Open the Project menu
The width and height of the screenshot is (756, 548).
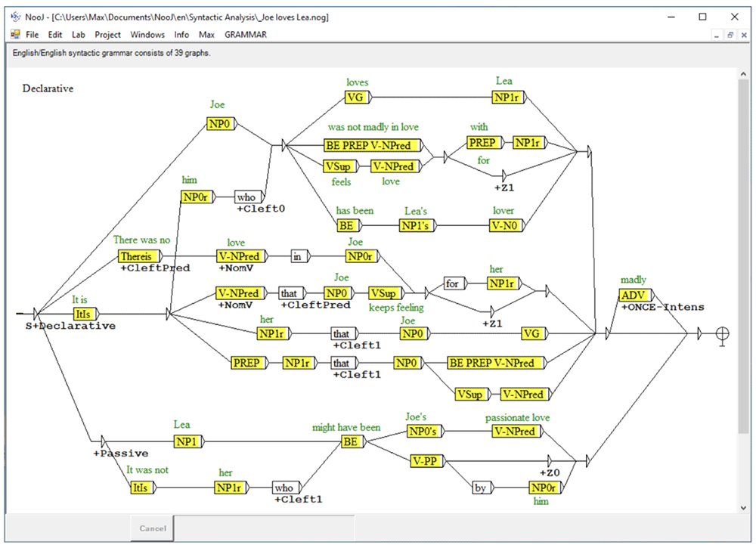point(107,35)
